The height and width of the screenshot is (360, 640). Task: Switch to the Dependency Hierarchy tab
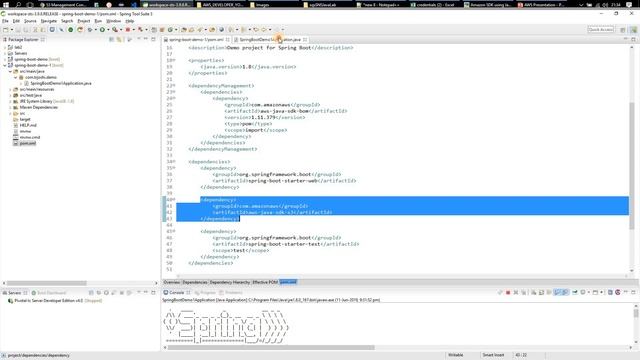point(230,282)
